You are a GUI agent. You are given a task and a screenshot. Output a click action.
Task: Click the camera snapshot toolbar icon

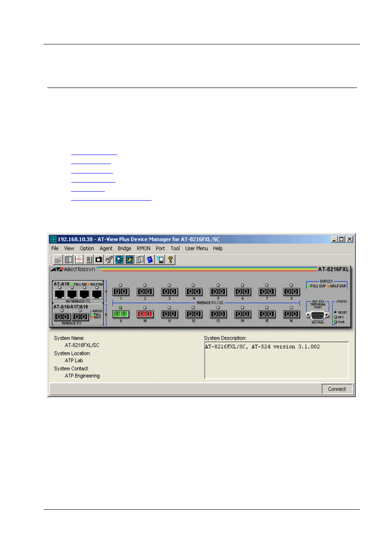[x=99, y=259]
